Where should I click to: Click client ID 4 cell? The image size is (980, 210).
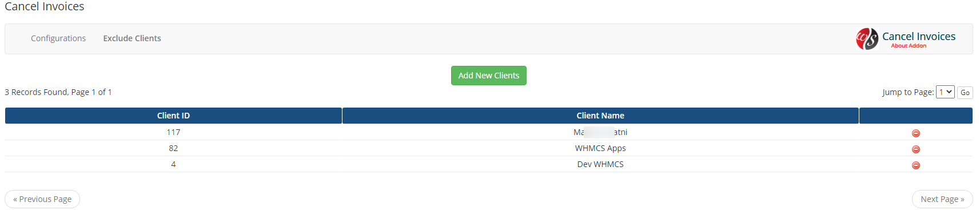coord(173,164)
